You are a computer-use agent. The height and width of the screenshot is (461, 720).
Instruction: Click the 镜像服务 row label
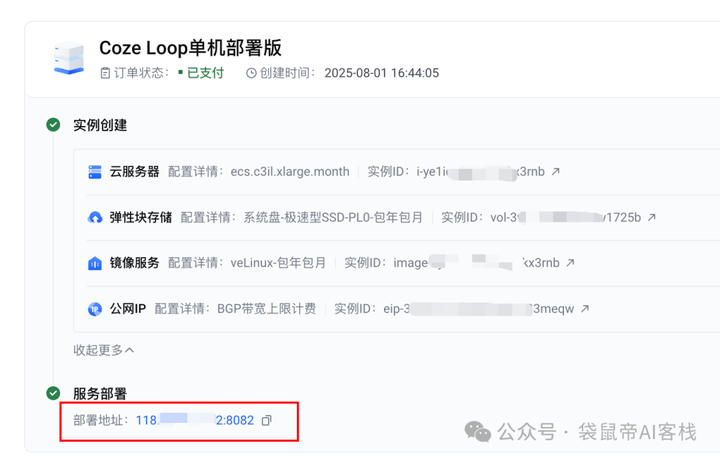(x=134, y=263)
